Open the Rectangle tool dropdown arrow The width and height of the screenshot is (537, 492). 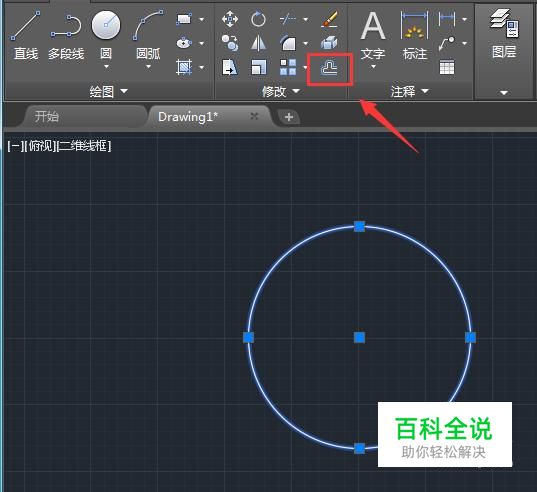[202, 20]
